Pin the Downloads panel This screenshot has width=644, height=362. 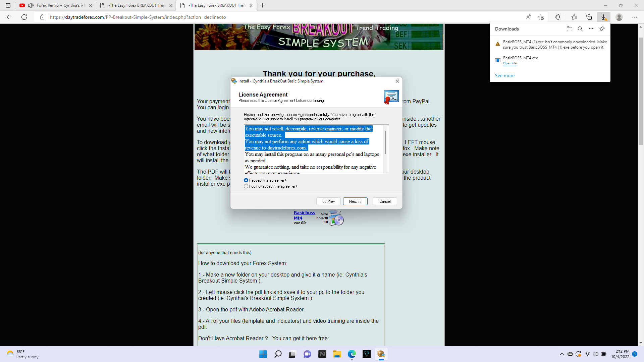pyautogui.click(x=602, y=29)
